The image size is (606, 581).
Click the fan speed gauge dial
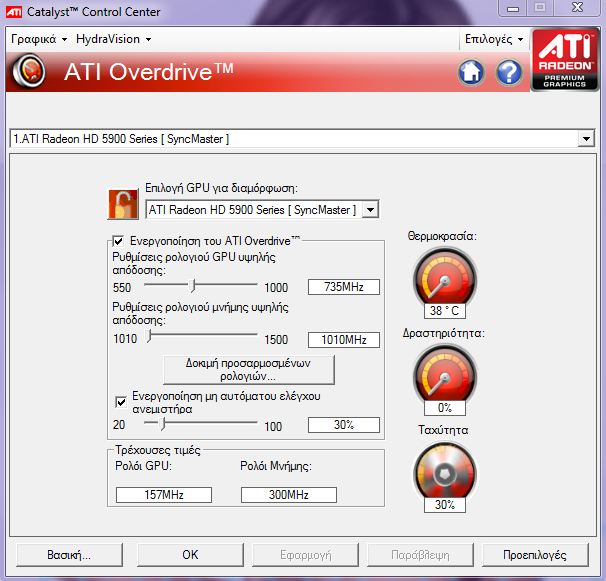point(444,471)
